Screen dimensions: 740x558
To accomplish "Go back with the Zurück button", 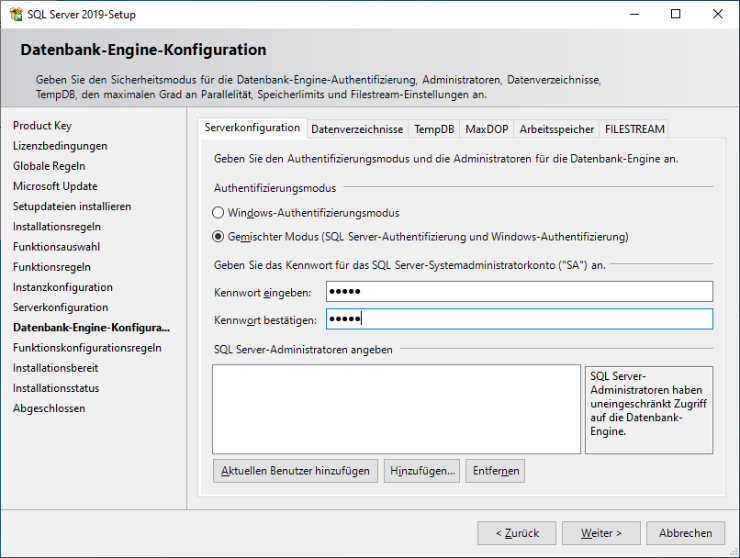I will tap(517, 533).
